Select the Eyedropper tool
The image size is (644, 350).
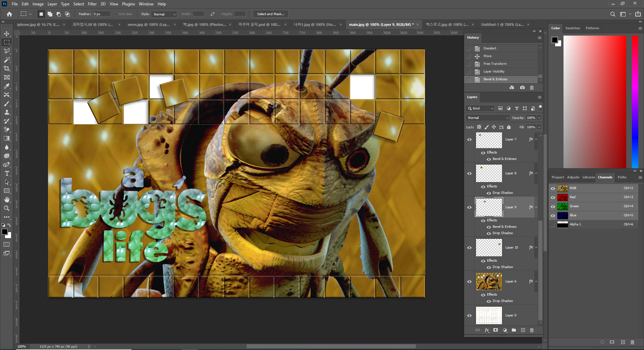pos(7,86)
